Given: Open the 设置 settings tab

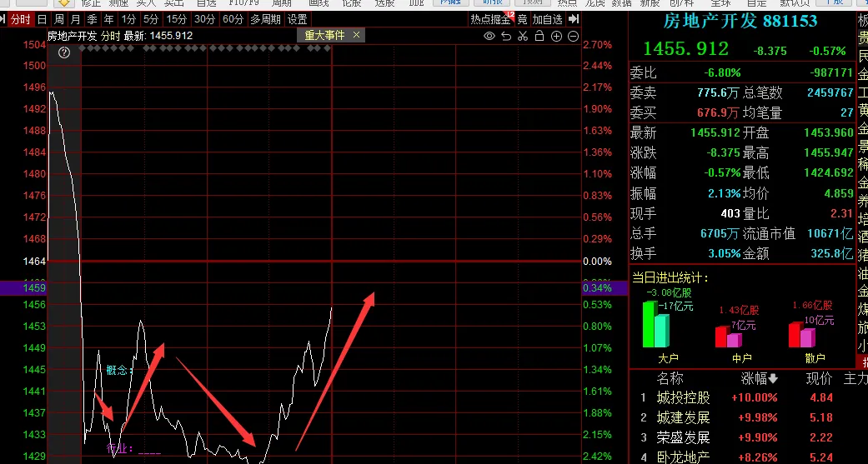Looking at the screenshot, I should [298, 20].
